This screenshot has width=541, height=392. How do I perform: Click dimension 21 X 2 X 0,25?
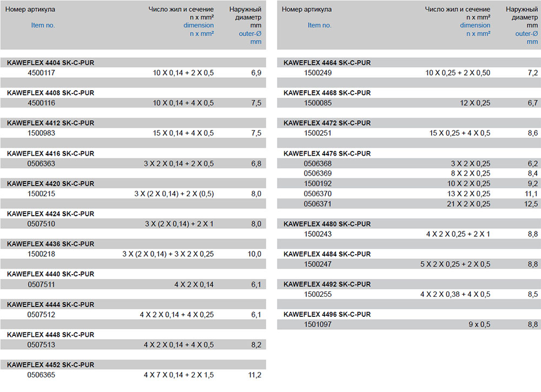tap(469, 204)
